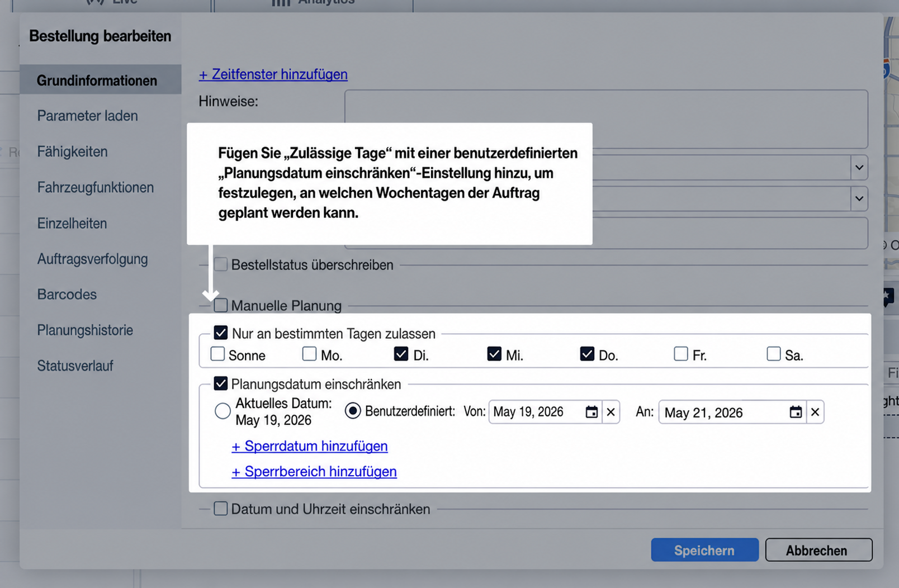Check the Sa. day checkbox

tap(774, 354)
